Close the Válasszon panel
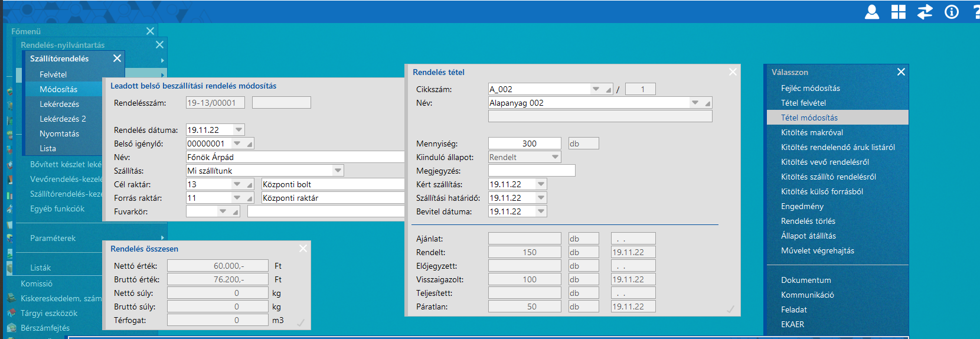Image resolution: width=980 pixels, height=339 pixels. (x=901, y=72)
